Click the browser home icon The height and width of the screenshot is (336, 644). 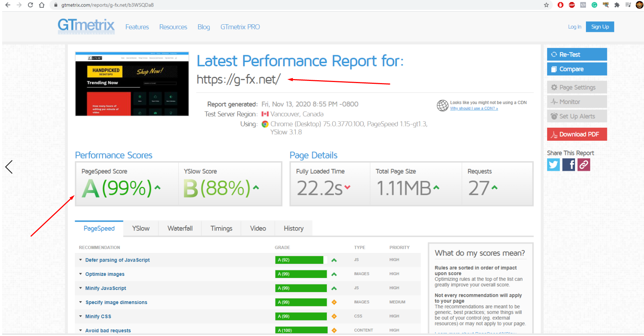point(42,5)
